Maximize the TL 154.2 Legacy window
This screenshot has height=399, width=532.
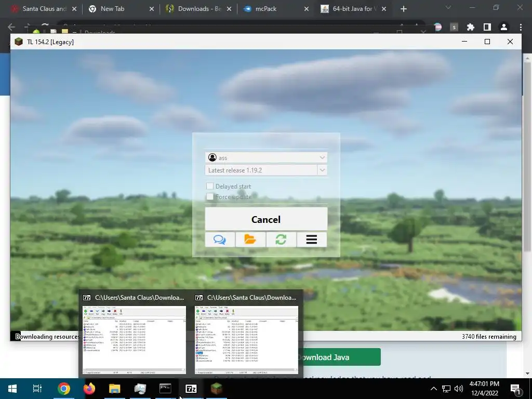point(487,42)
